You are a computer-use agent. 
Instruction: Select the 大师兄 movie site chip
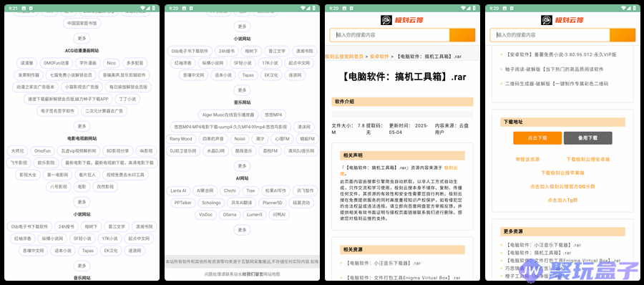18,151
